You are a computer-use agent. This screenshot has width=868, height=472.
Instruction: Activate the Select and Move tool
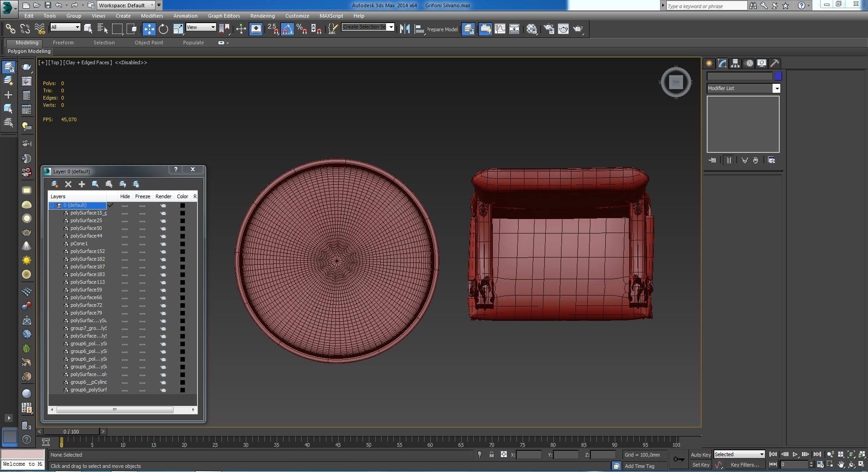149,29
